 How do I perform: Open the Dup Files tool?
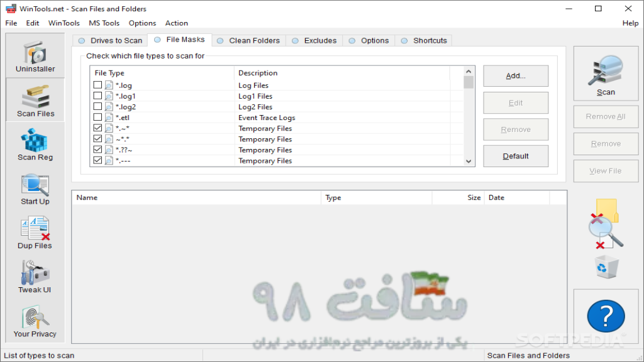35,233
